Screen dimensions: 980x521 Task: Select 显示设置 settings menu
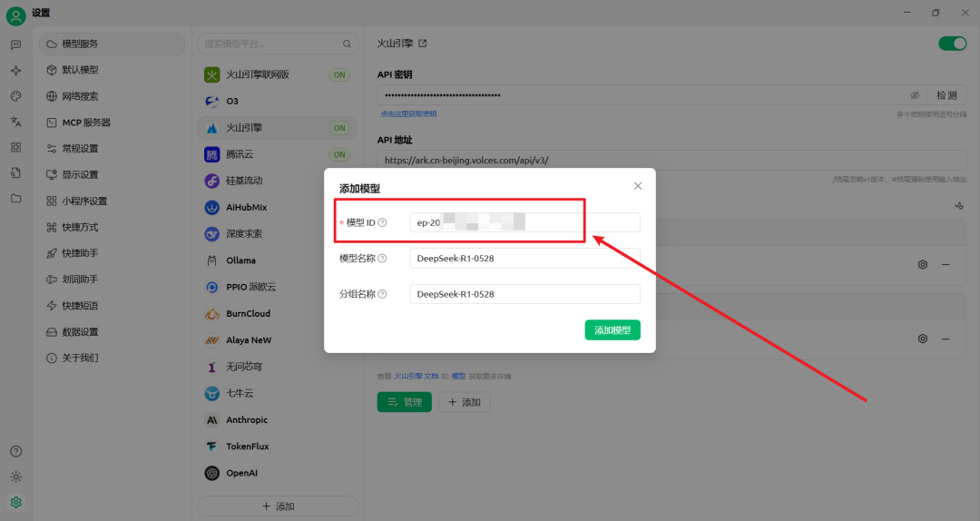(x=112, y=174)
